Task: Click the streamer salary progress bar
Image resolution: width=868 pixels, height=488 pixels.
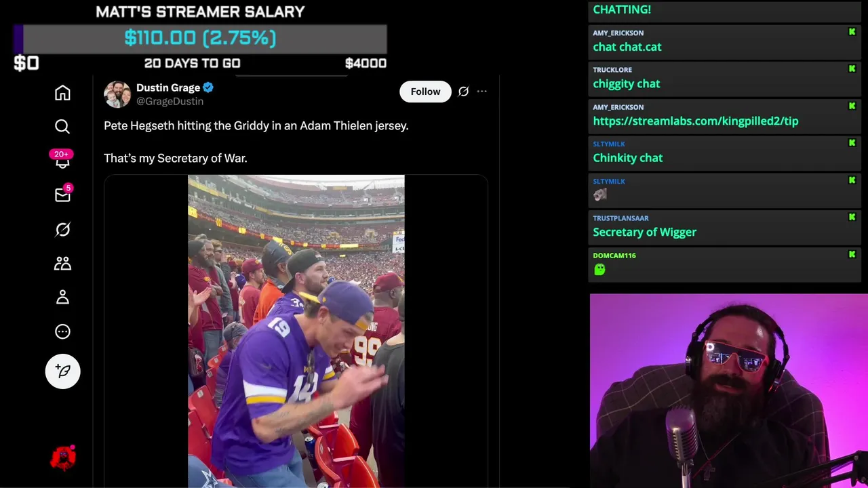Action: (200, 38)
